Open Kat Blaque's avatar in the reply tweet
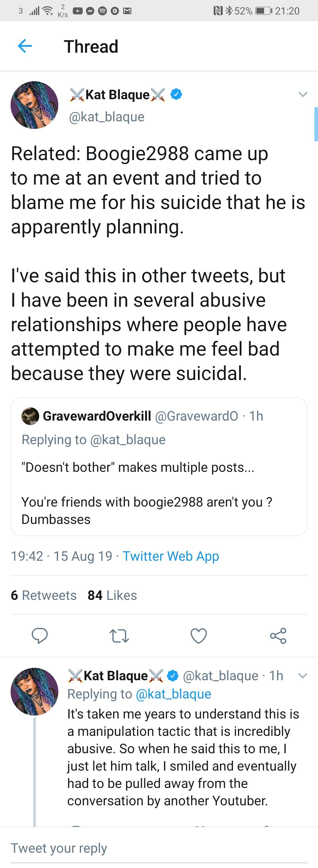Screen dimensions: 318x868 point(34,691)
